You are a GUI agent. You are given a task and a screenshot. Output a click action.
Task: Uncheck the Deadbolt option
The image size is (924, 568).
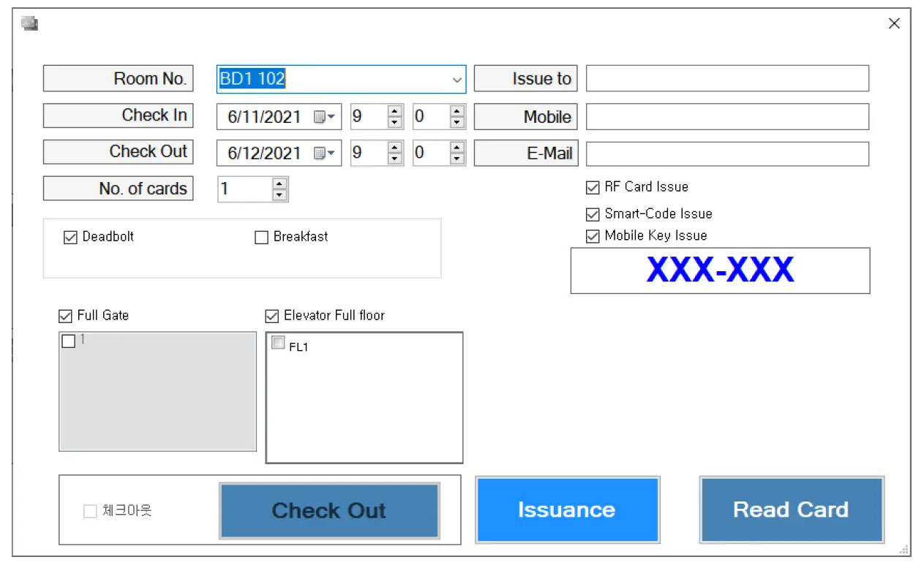pos(71,238)
